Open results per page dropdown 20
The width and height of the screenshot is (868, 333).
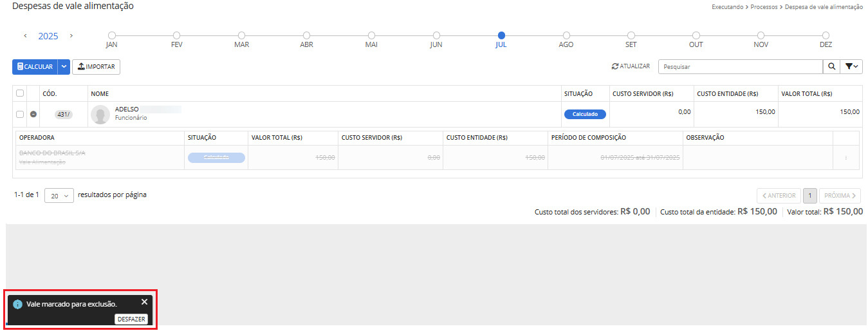(x=59, y=195)
